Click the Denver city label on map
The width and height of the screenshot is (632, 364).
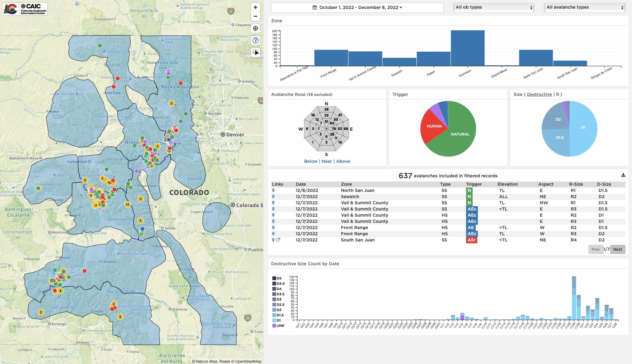(x=235, y=134)
